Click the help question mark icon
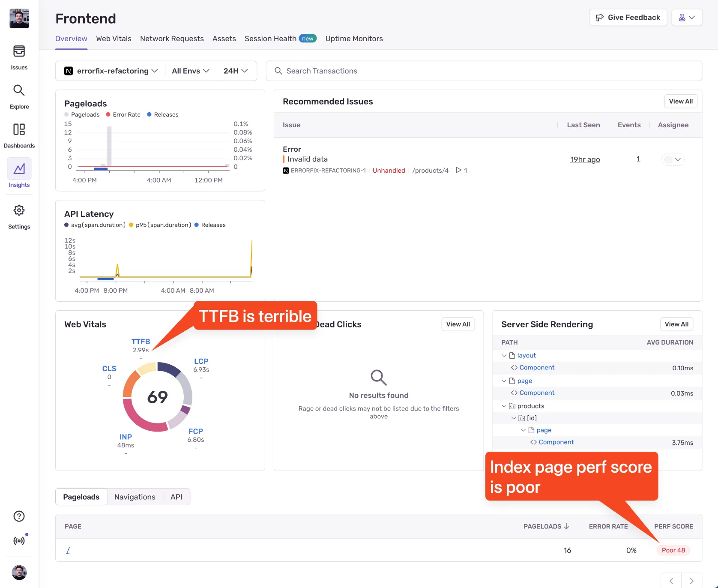Screen dimensions: 718x588 tap(19, 516)
